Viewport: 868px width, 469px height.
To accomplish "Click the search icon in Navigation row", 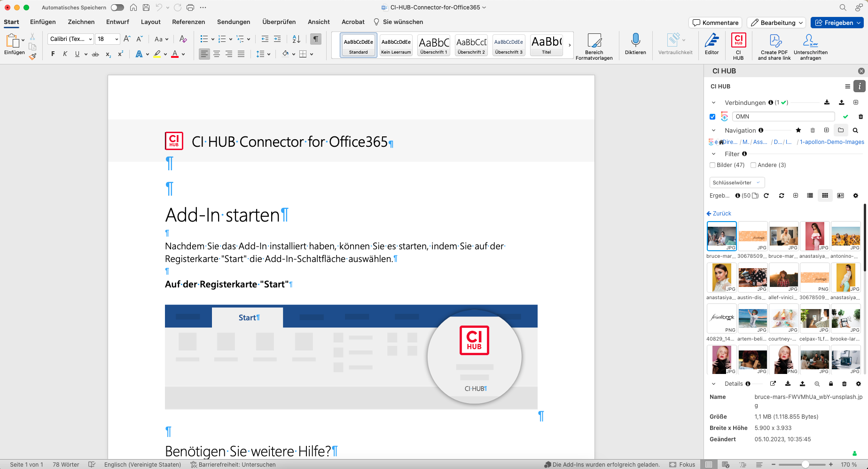I will coord(855,130).
